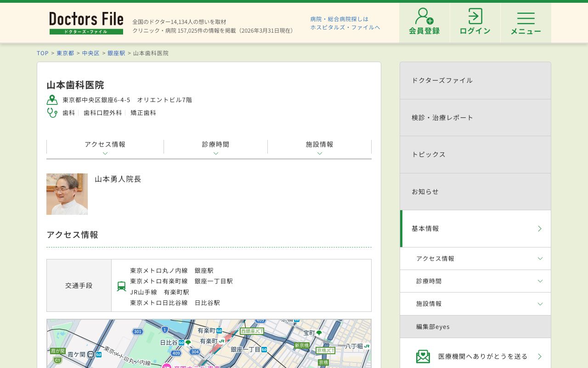
Task: Jump to 診療時間 tab under clinic name
Action: tap(216, 147)
